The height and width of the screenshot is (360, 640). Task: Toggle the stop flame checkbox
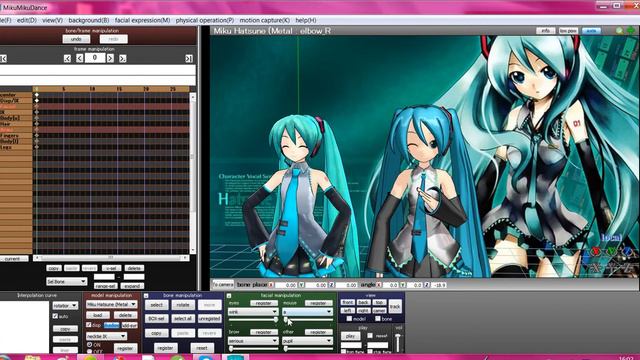point(370,351)
